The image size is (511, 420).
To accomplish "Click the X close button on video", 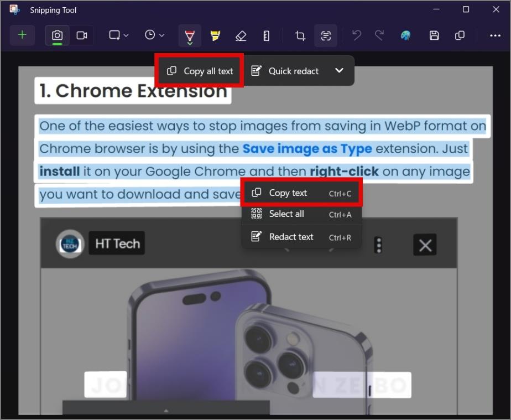I will tap(425, 245).
